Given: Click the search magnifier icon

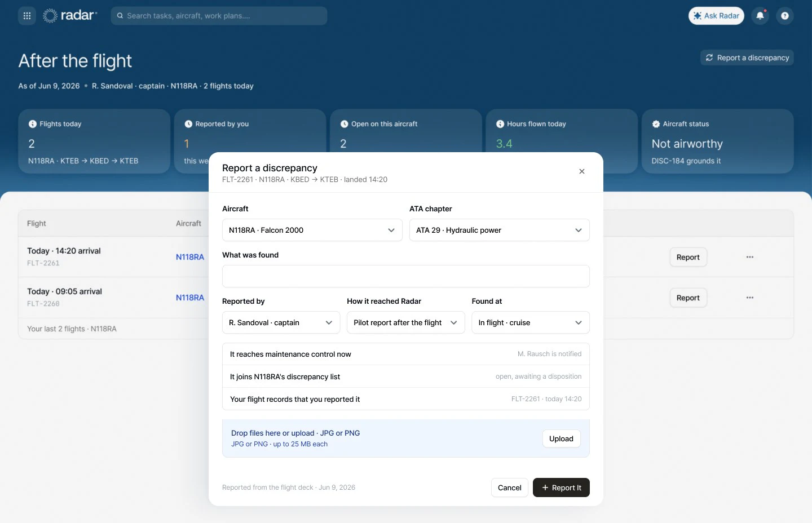Looking at the screenshot, I should click(120, 16).
